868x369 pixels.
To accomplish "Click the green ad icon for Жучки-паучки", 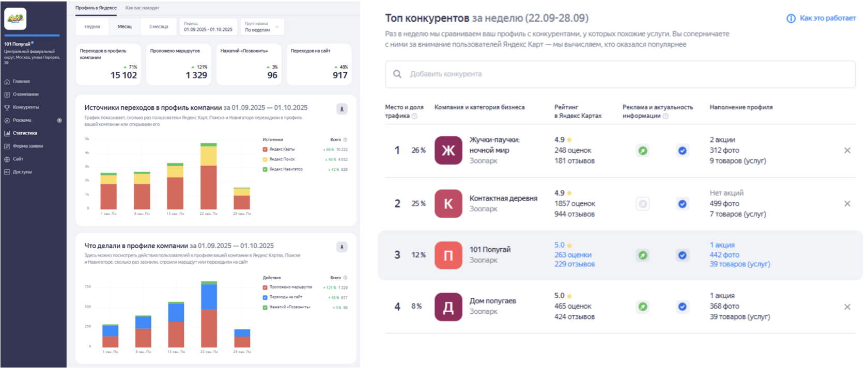I will 643,151.
